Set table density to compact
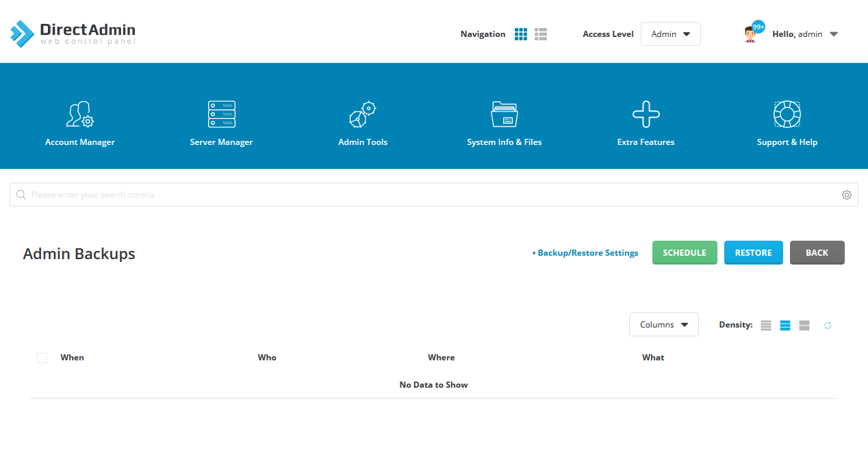 766,325
